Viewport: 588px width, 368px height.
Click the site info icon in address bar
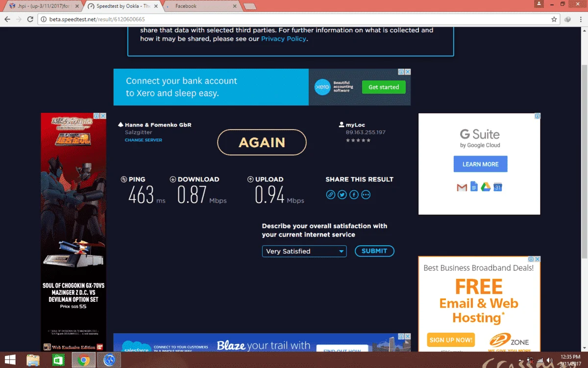(43, 20)
